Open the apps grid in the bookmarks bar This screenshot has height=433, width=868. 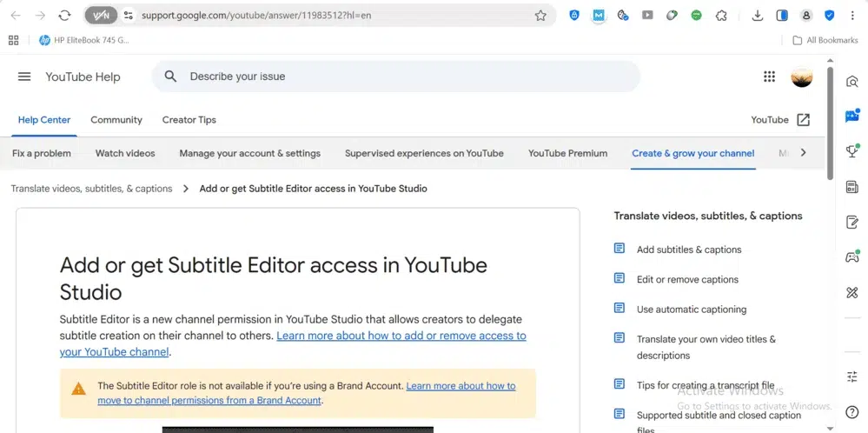(14, 40)
